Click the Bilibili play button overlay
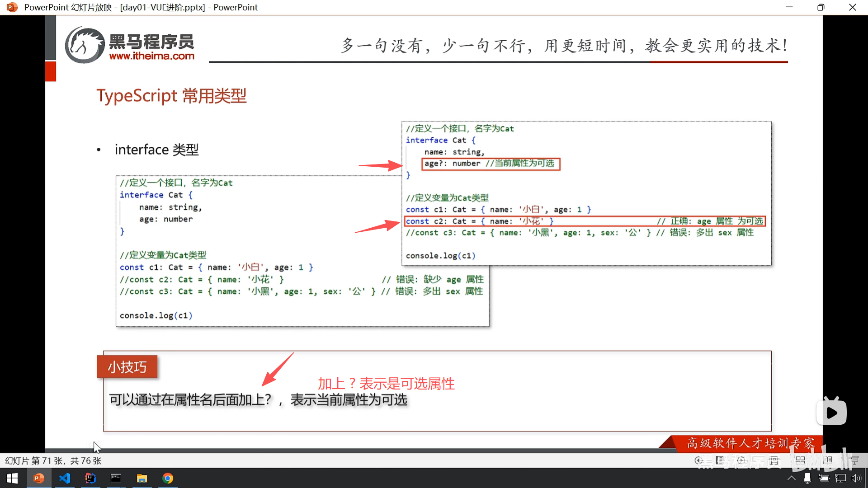 coord(831,412)
